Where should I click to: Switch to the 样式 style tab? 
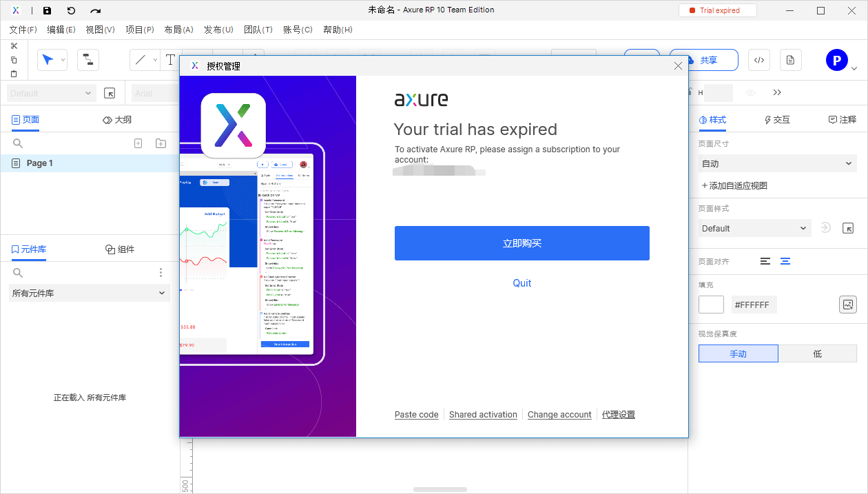(x=712, y=119)
